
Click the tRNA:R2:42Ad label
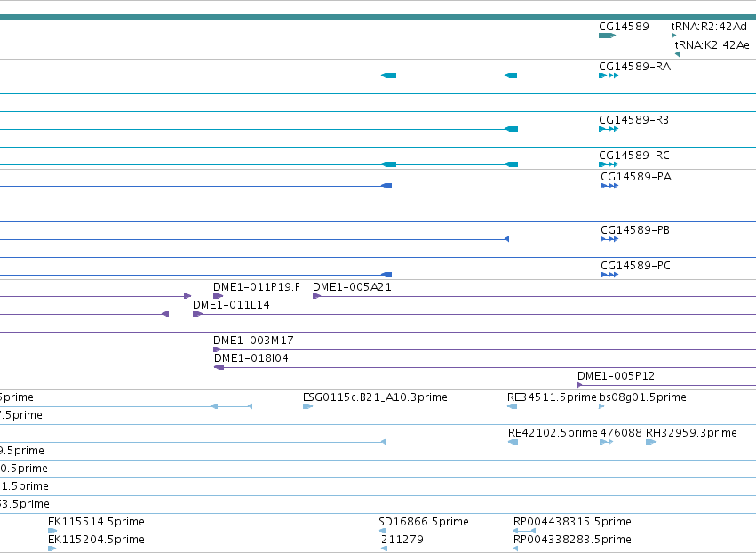click(x=709, y=27)
